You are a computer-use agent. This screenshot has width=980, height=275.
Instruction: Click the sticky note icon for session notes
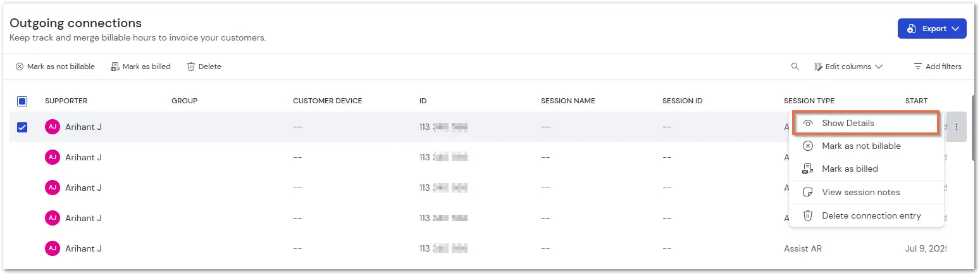(x=807, y=192)
